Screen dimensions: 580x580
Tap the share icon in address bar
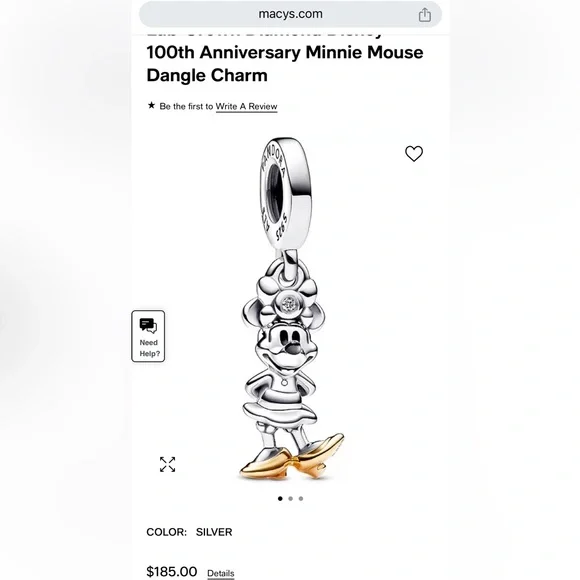(425, 15)
